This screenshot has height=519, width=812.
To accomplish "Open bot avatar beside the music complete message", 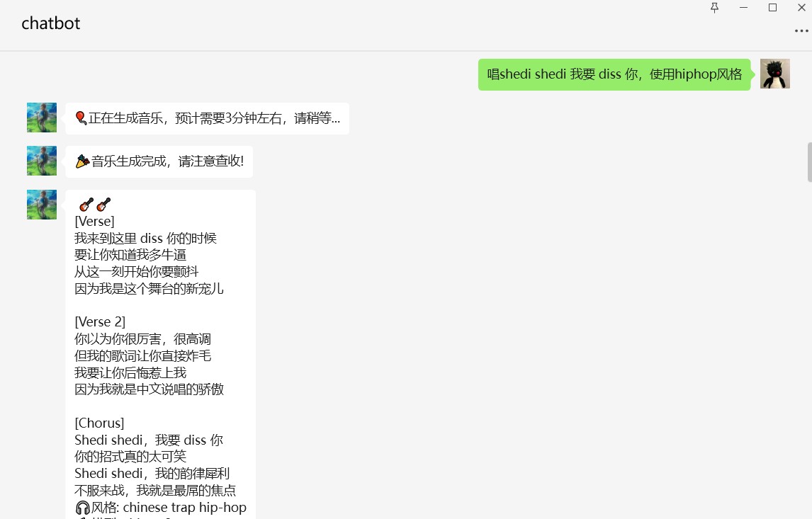I will coord(42,161).
